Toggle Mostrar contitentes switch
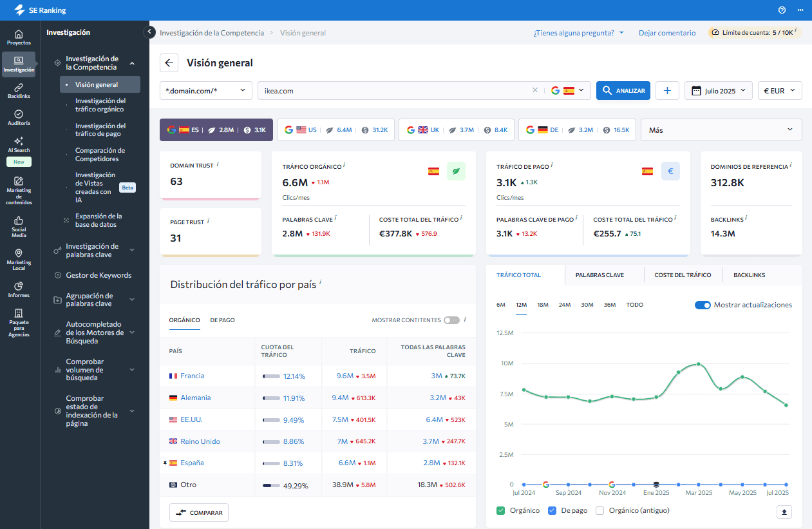Viewport: 812px width, 529px height. (x=451, y=320)
